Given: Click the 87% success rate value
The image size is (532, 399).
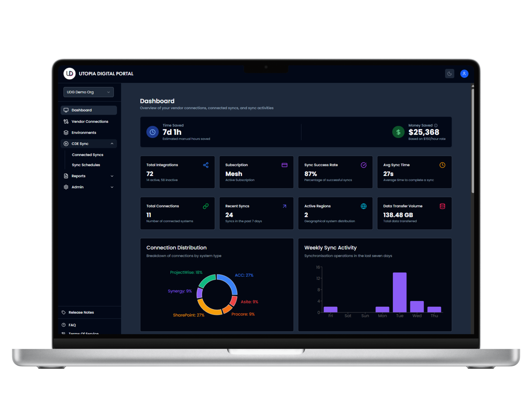Looking at the screenshot, I should coord(310,174).
